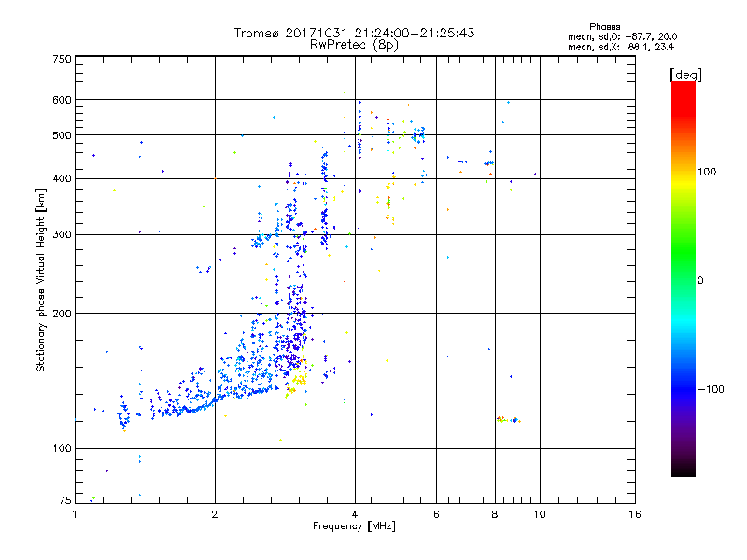
Task: Click the x-axis tick label '8'
Action: point(495,514)
